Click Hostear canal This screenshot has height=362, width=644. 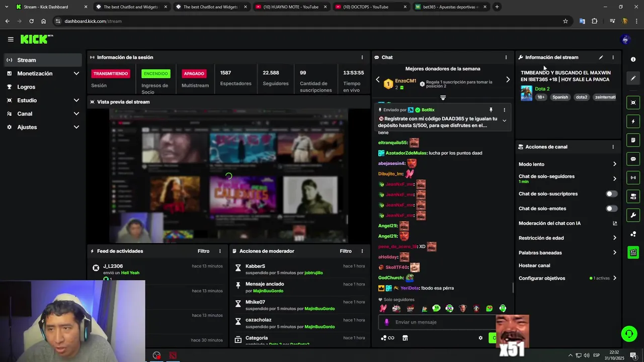(534, 265)
